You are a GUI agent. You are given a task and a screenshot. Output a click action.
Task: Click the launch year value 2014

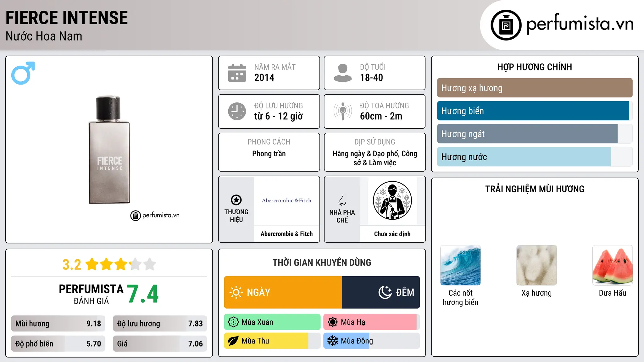[264, 78]
